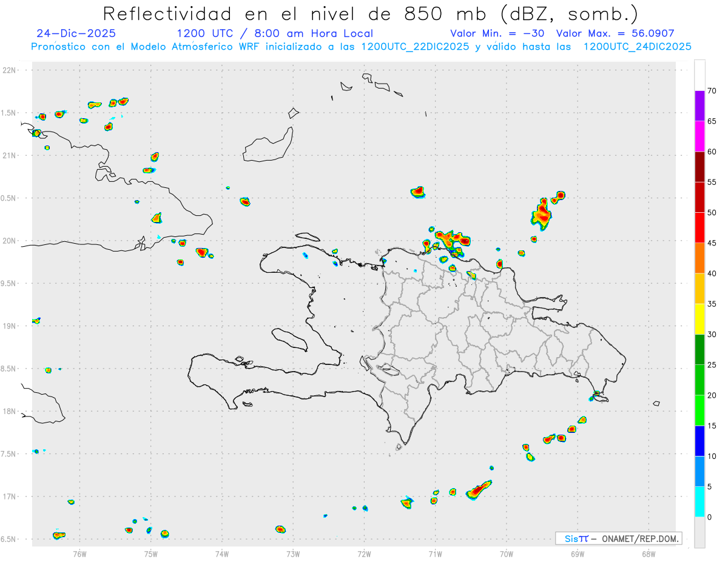Click the '71W' longitude axis label
Screen dimensions: 728x562
pyautogui.click(x=435, y=554)
